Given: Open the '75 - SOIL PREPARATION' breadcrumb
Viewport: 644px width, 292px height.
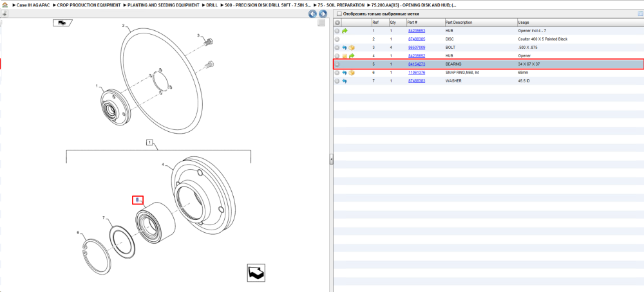Looking at the screenshot, I should tap(341, 5).
